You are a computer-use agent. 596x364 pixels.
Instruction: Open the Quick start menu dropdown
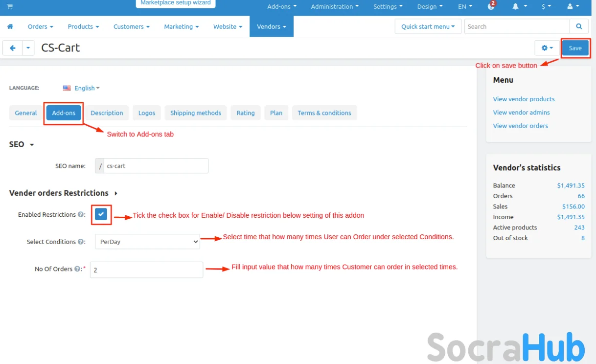point(428,26)
